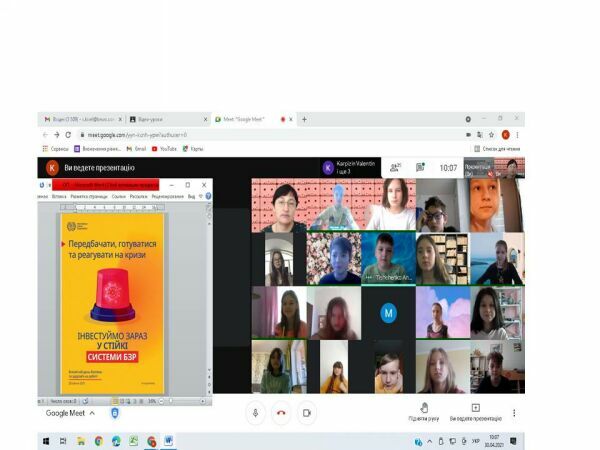Click the Word zoom-out minus button

click(x=161, y=401)
